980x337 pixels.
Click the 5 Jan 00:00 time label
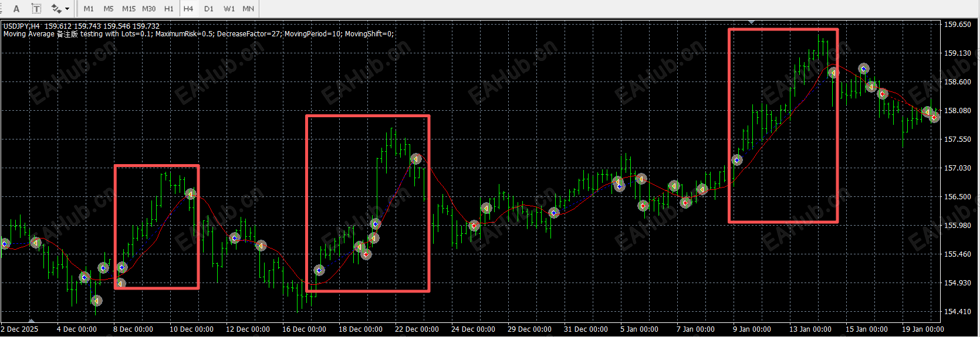pyautogui.click(x=639, y=329)
